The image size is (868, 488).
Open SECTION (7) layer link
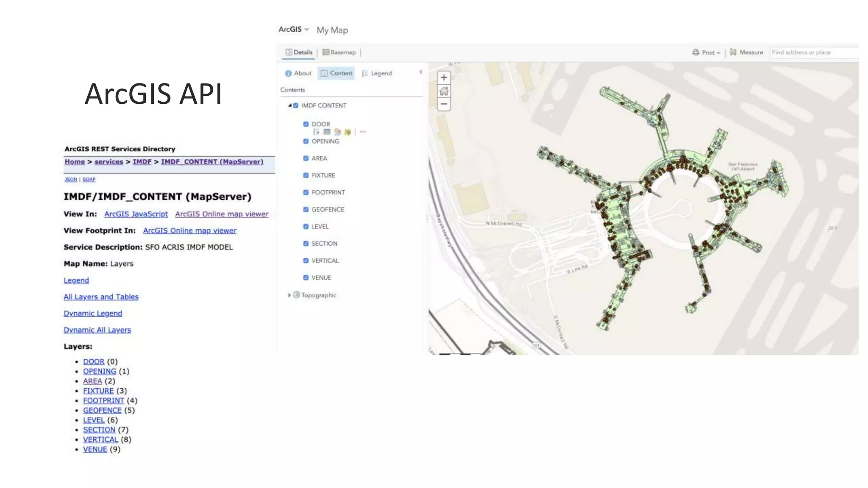(x=99, y=430)
